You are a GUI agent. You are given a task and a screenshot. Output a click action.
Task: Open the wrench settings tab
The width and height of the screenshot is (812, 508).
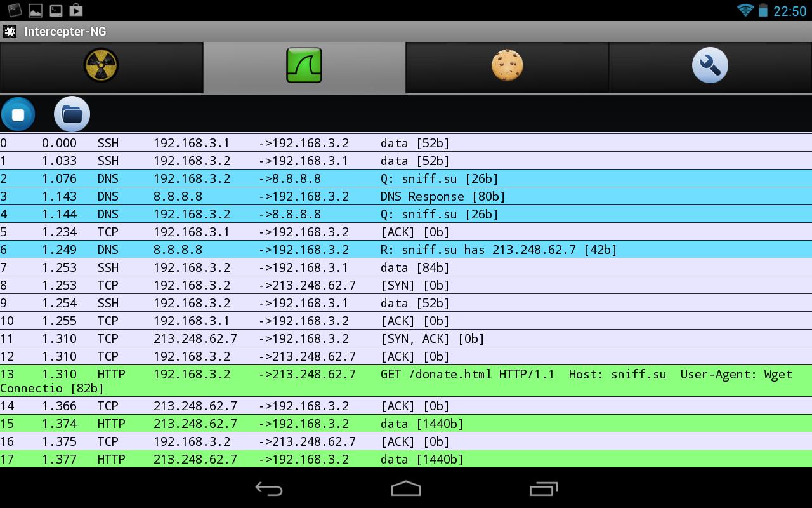710,65
